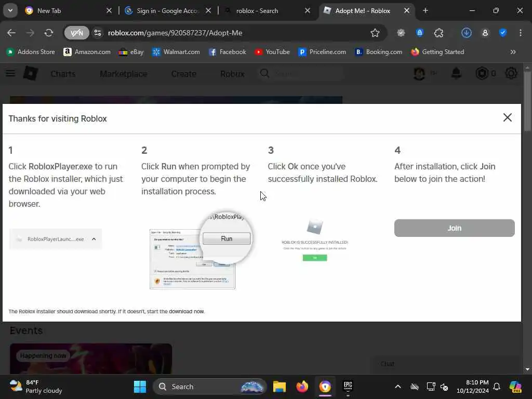Expand the RobloxPlayerLauncher download chevron
Viewport: 532px width, 399px height.
point(94,239)
